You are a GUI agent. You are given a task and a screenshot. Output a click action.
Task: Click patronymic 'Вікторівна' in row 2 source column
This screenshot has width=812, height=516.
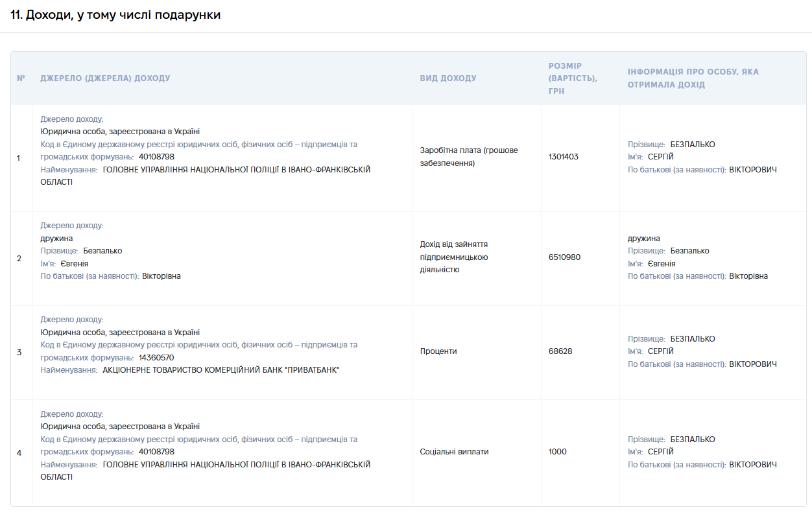pos(161,276)
